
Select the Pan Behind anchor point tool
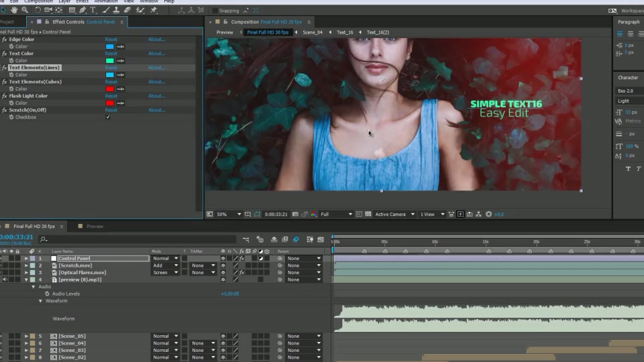click(59, 10)
